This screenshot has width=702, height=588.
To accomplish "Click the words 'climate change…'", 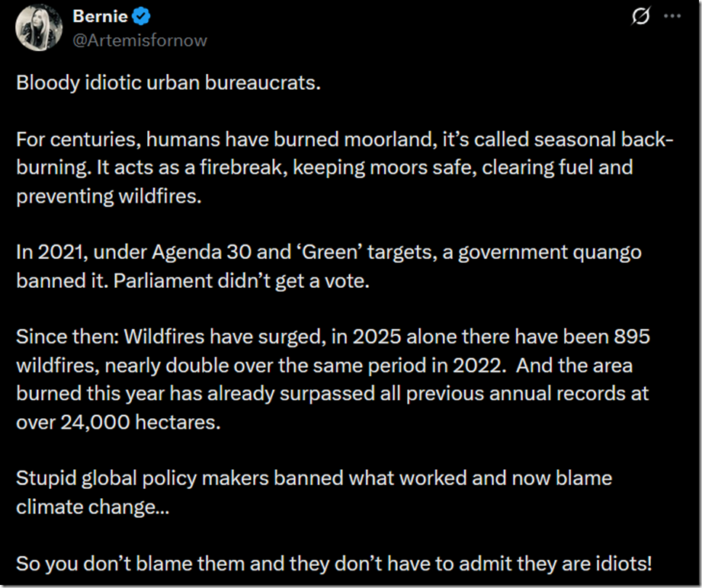I will click(x=92, y=506).
